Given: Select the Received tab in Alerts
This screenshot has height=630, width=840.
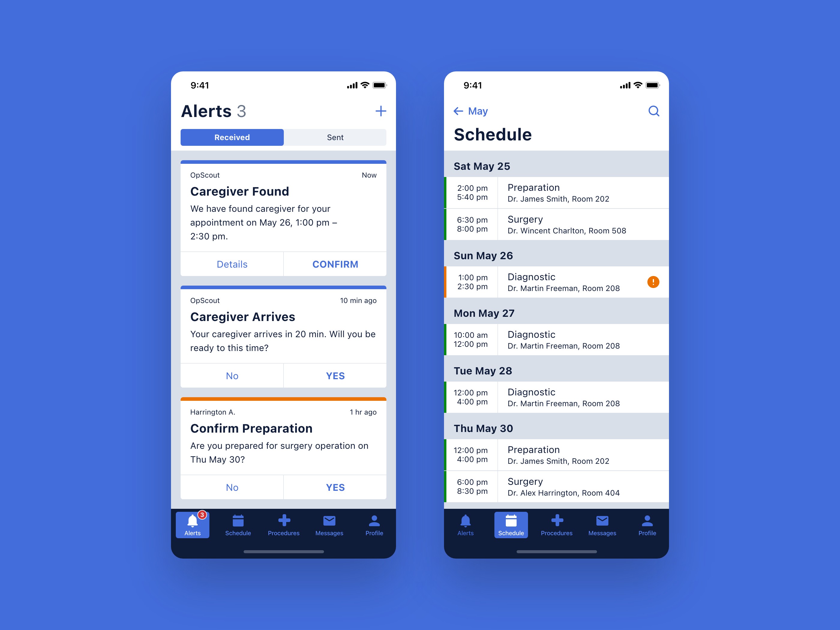Looking at the screenshot, I should pyautogui.click(x=233, y=138).
